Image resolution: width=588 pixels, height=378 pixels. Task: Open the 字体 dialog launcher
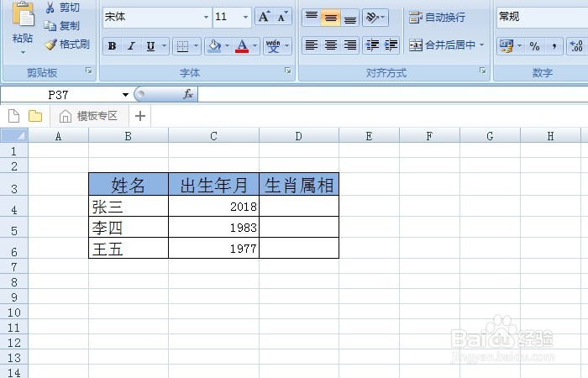(287, 71)
